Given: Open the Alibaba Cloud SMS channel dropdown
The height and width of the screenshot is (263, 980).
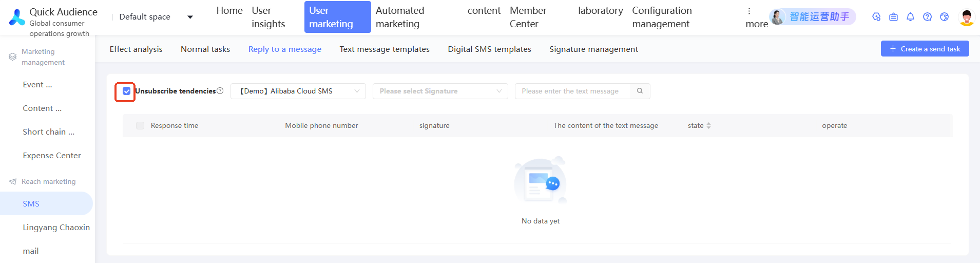Looking at the screenshot, I should pyautogui.click(x=298, y=91).
